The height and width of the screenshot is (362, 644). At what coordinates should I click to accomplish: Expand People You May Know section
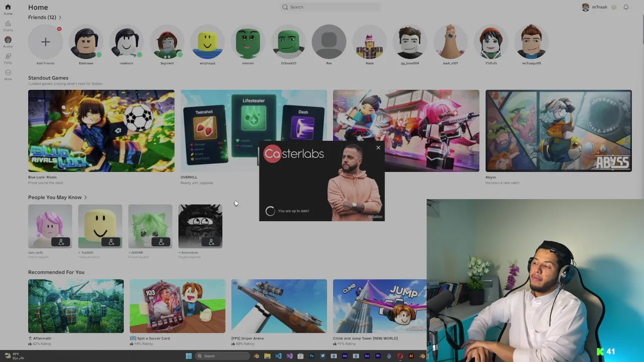point(57,197)
